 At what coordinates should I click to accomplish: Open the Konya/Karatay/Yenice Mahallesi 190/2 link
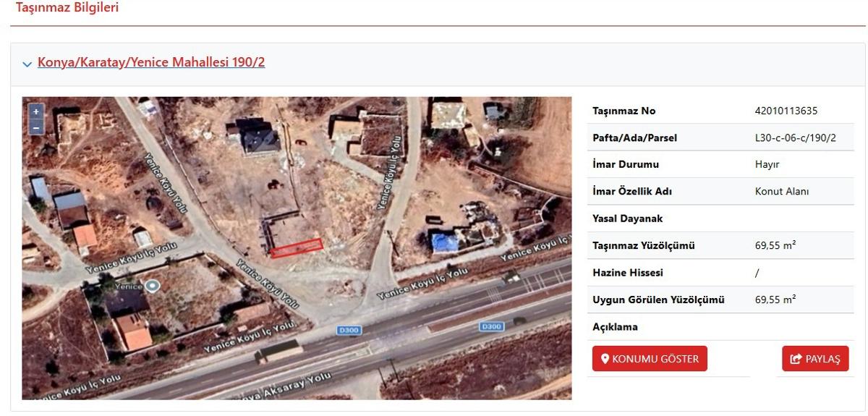coord(151,62)
